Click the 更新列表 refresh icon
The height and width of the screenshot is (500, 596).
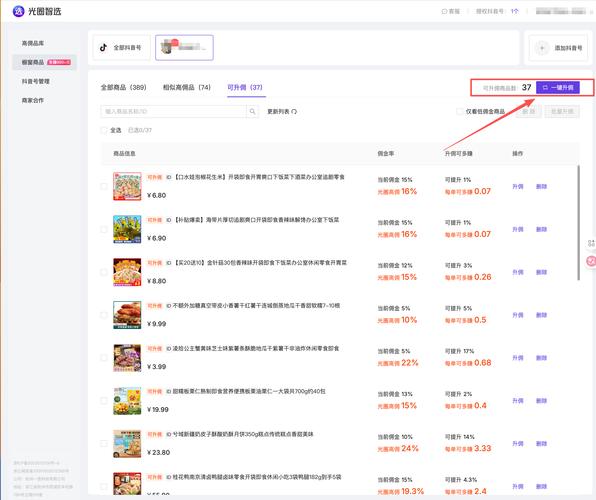(294, 112)
